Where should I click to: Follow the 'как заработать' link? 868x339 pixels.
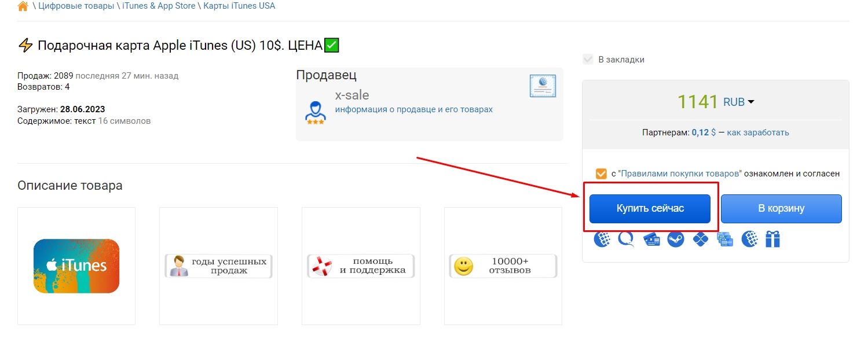(x=758, y=132)
